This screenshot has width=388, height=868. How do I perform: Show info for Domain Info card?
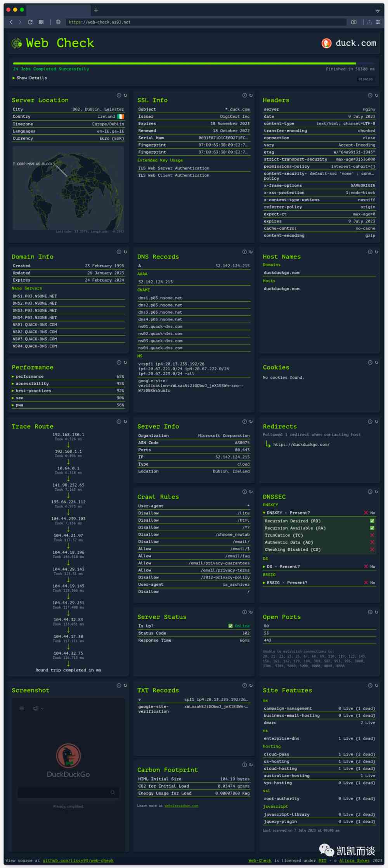click(x=119, y=252)
